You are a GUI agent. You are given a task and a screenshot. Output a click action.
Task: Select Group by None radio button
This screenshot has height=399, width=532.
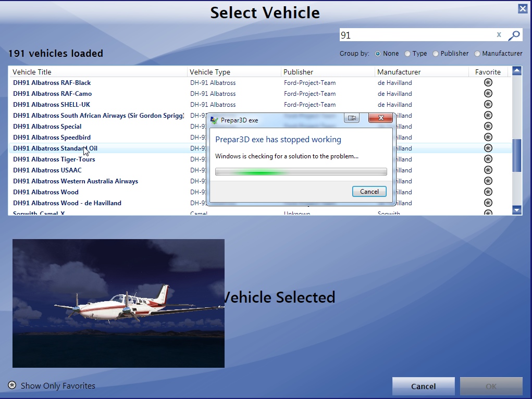[378, 54]
